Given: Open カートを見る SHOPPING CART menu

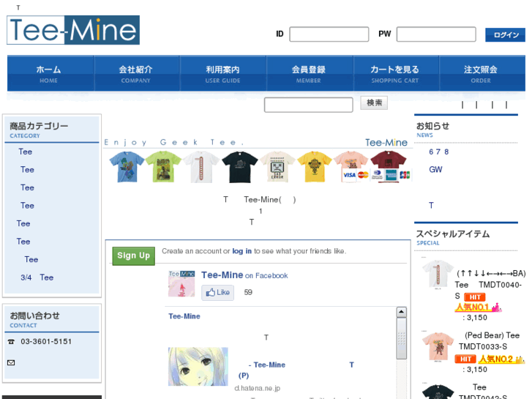Looking at the screenshot, I should pyautogui.click(x=395, y=74).
